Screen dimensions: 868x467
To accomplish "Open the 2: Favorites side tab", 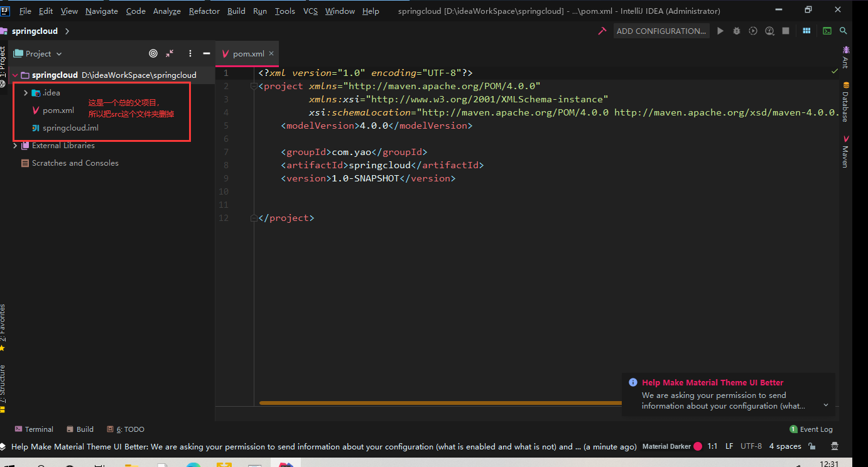I will [3, 327].
